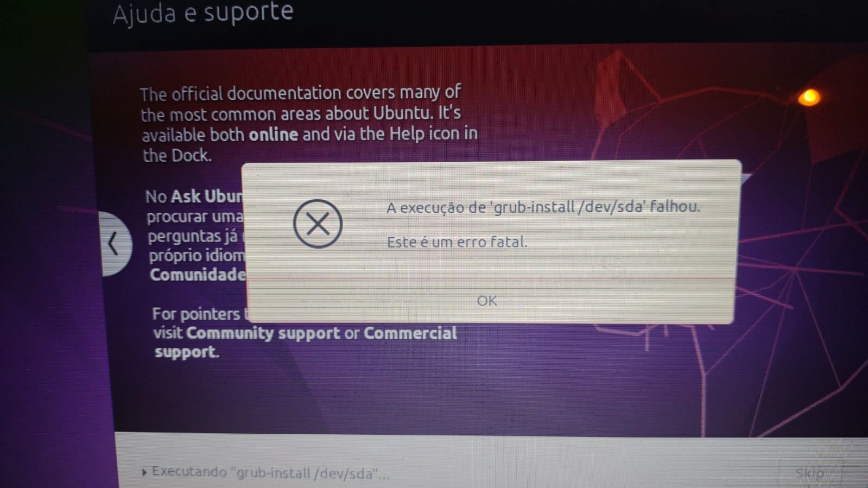This screenshot has height=488, width=868.
Task: Click the "procurar uma" line under Ask Ubuntu
Action: (195, 217)
